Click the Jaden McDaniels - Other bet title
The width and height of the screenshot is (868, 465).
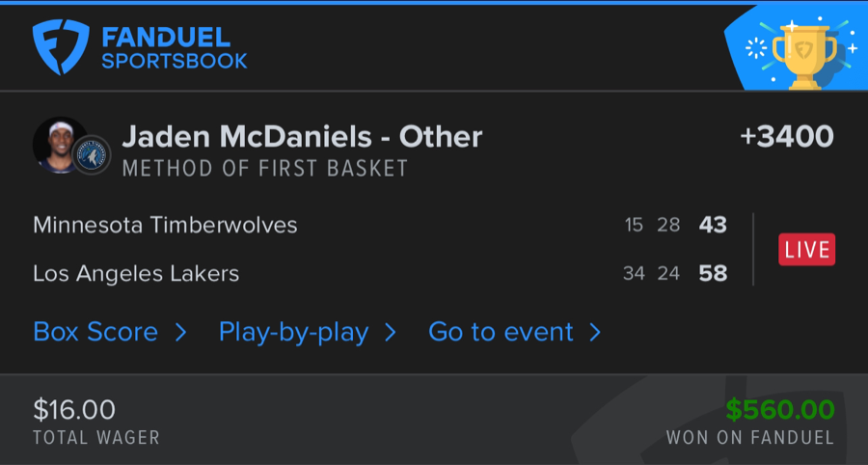point(302,137)
